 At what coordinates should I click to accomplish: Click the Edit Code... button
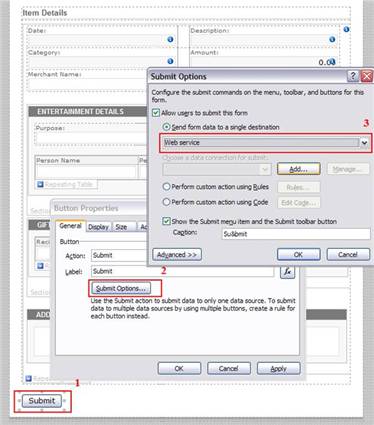click(298, 202)
